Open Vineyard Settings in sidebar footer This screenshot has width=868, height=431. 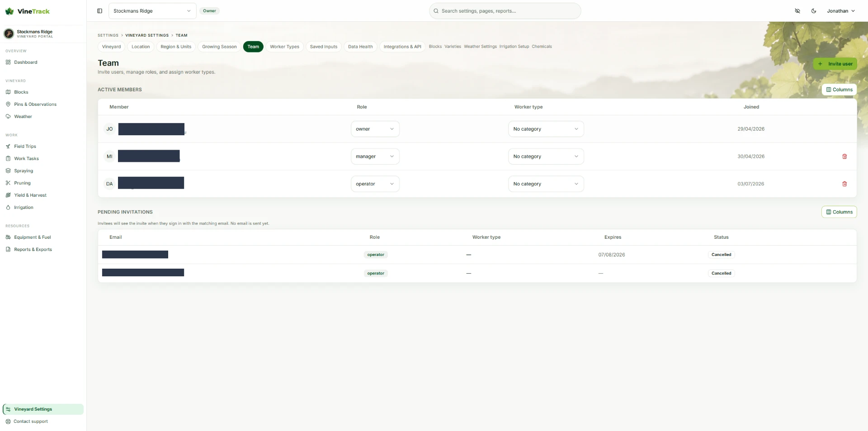(x=43, y=409)
